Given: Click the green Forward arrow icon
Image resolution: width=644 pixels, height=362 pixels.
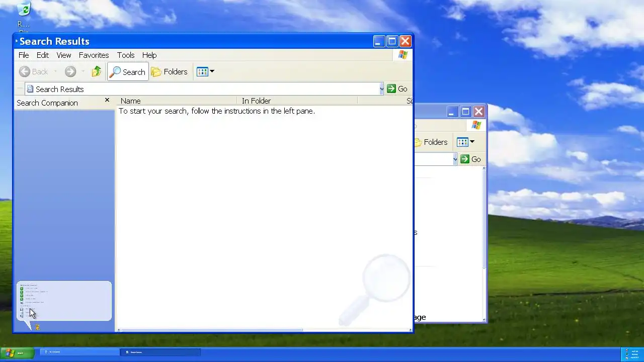Looking at the screenshot, I should [x=70, y=72].
